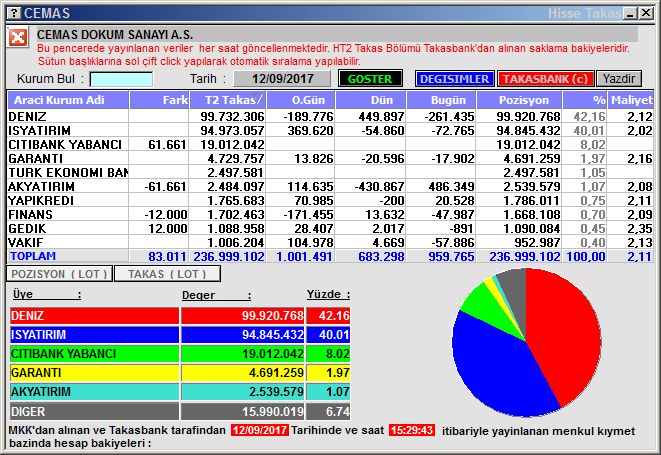Select the VAKIF row
This screenshot has height=455, width=661.
tap(330, 242)
